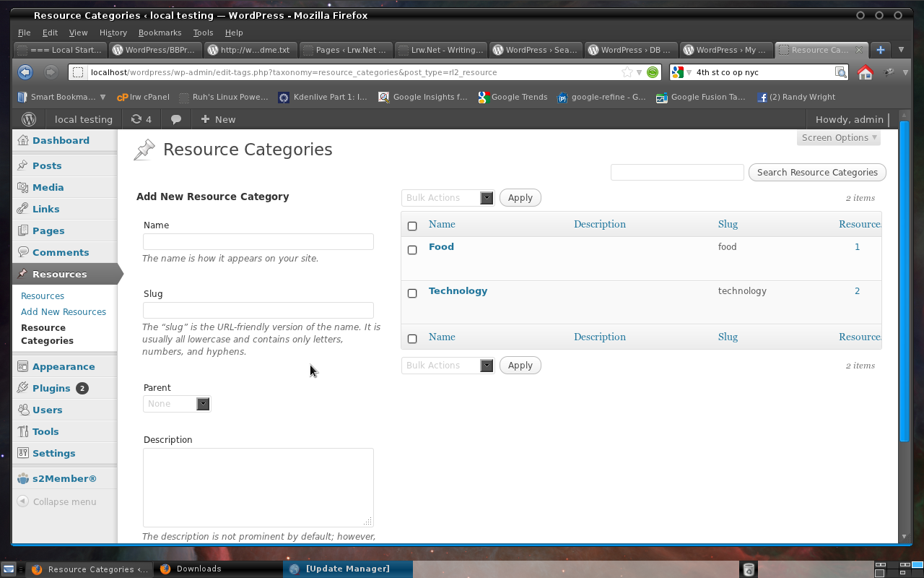Open the comments bubble in admin bar
This screenshot has width=924, height=578.
[176, 119]
